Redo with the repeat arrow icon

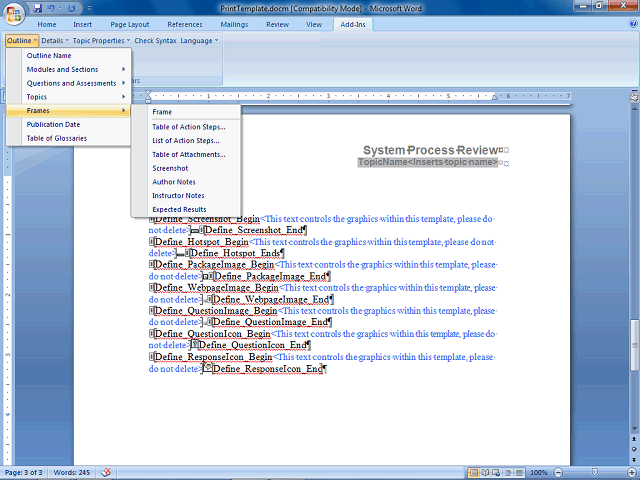pos(71,8)
